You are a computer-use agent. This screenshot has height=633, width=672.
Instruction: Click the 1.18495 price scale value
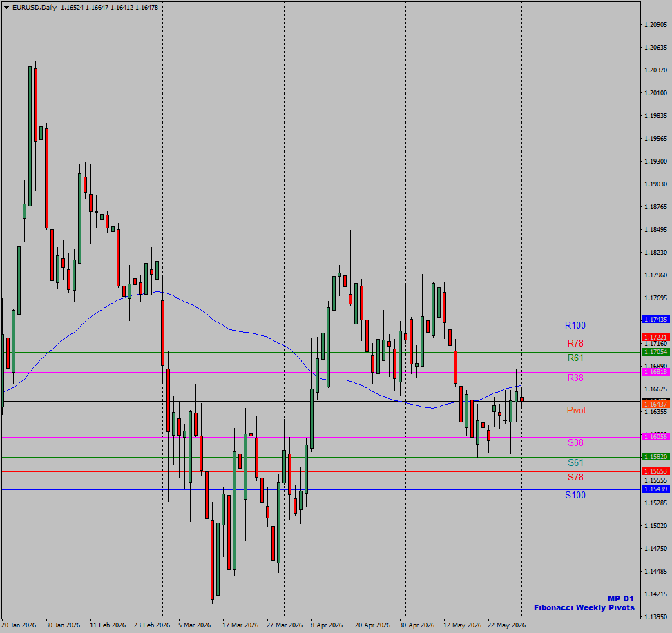click(x=655, y=230)
